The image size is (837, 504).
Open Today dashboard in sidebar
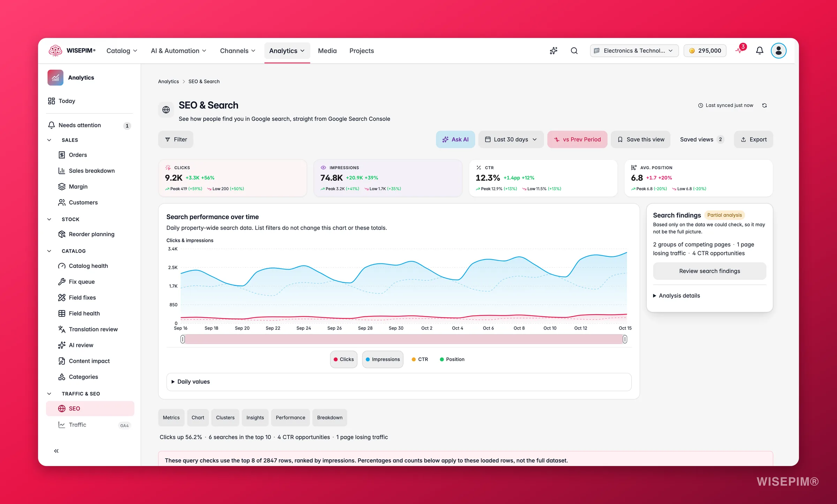point(90,101)
